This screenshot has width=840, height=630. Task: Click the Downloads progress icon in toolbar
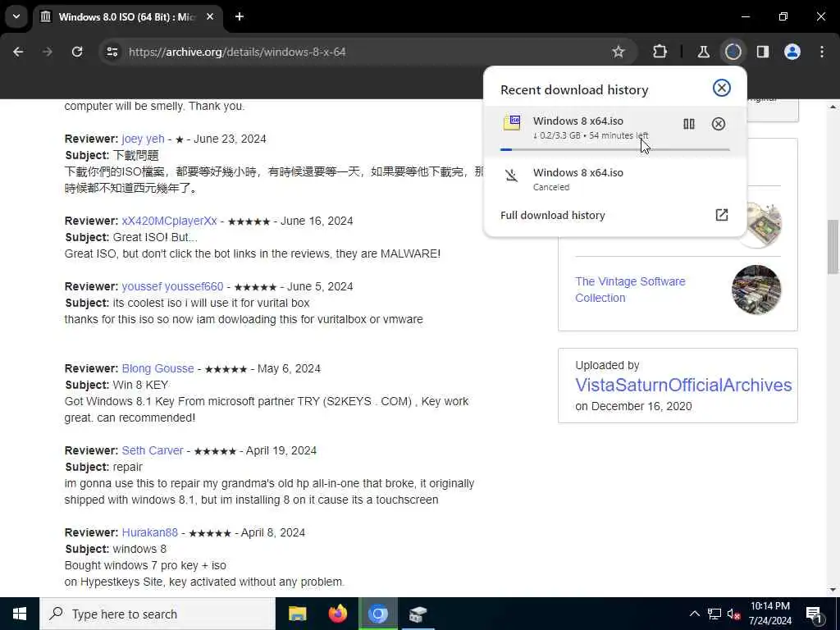pyautogui.click(x=733, y=52)
